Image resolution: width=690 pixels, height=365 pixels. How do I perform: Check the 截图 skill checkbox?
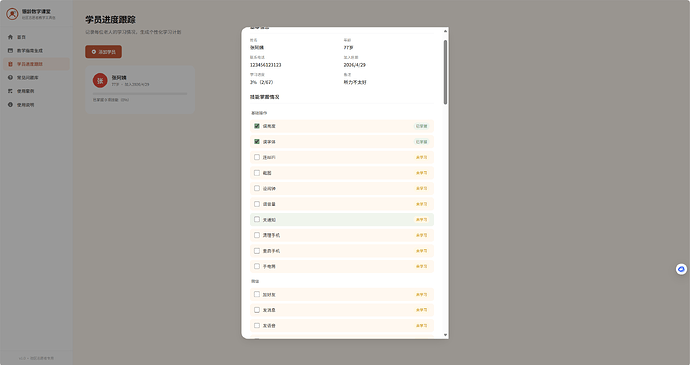click(x=257, y=173)
